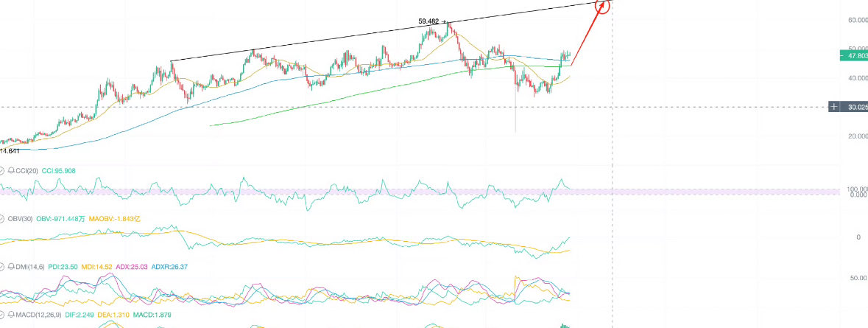Select the ADXR:26.37 value
This screenshot has height=328, width=868.
[x=169, y=267]
